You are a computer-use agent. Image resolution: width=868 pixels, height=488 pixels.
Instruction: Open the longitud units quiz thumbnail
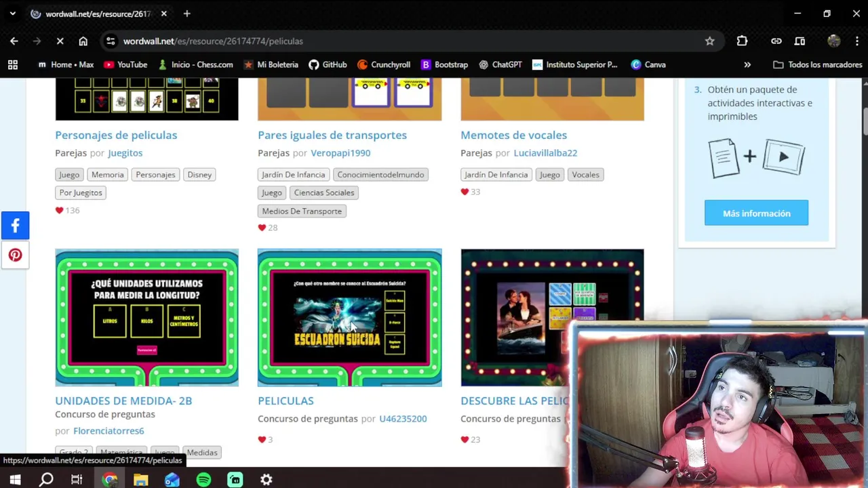click(146, 318)
